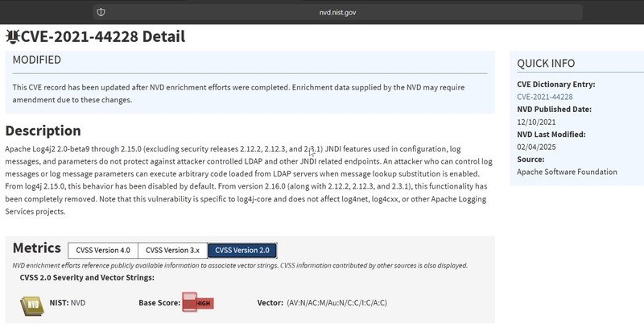Click the published date 12/10/2021
Viewport: 644px width, 324px height.
536,123
